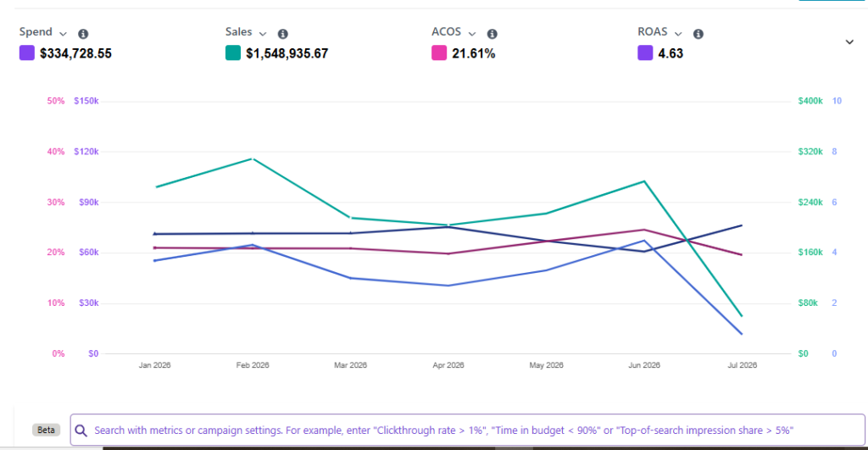Click the $150k left axis label
Screen dimensions: 868x450
pyautogui.click(x=86, y=102)
